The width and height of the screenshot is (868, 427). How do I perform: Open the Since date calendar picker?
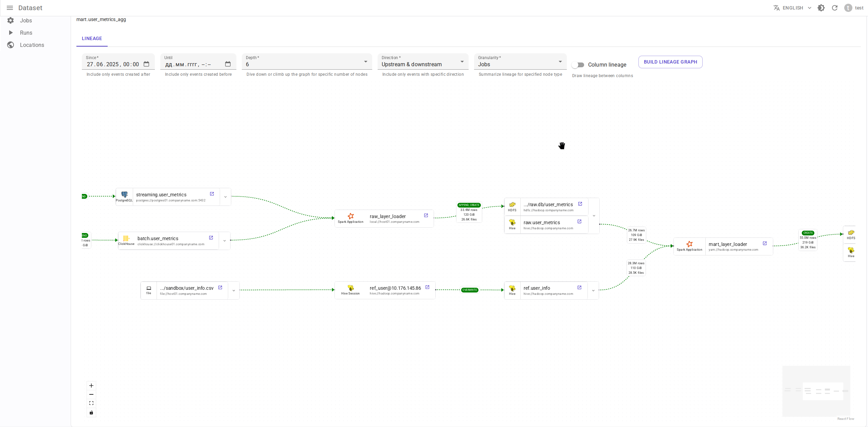[x=146, y=64]
